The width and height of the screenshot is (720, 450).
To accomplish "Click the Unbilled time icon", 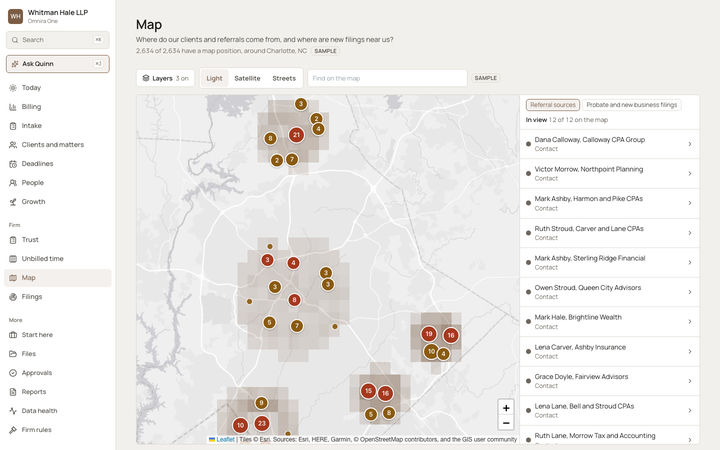I will tap(13, 259).
